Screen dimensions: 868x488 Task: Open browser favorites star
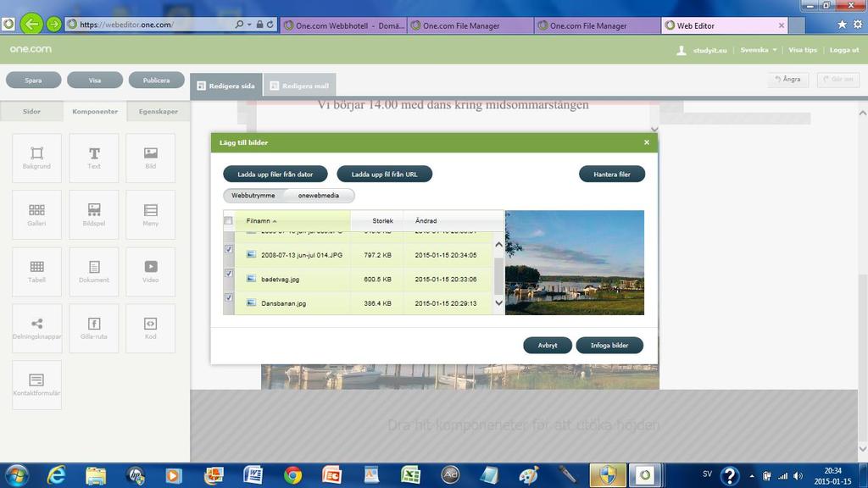click(842, 25)
